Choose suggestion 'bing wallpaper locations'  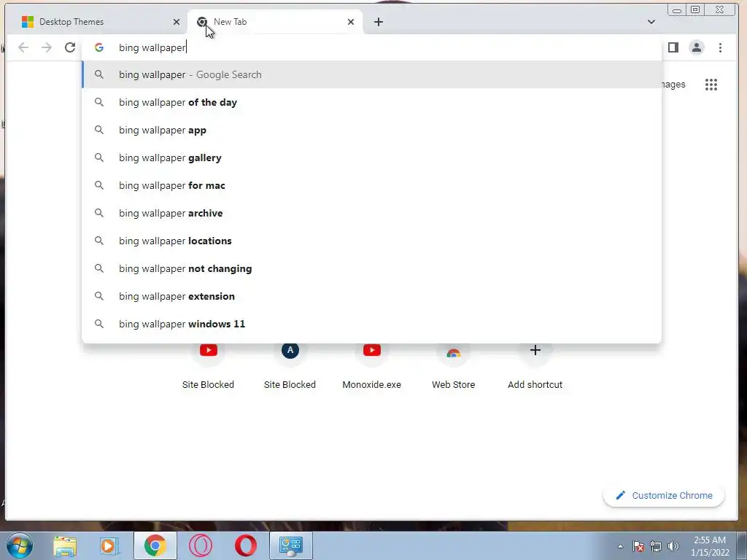click(371, 241)
